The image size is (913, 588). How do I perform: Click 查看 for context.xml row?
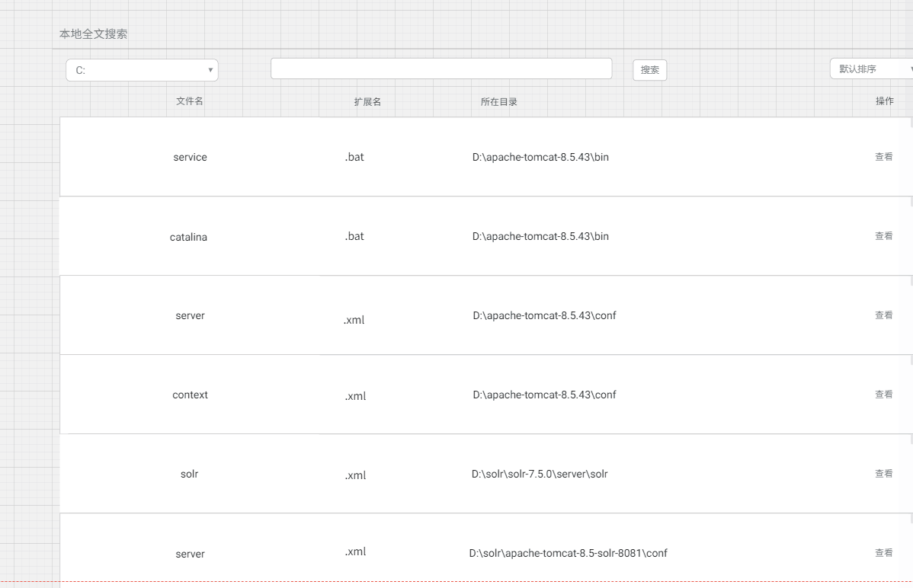883,395
